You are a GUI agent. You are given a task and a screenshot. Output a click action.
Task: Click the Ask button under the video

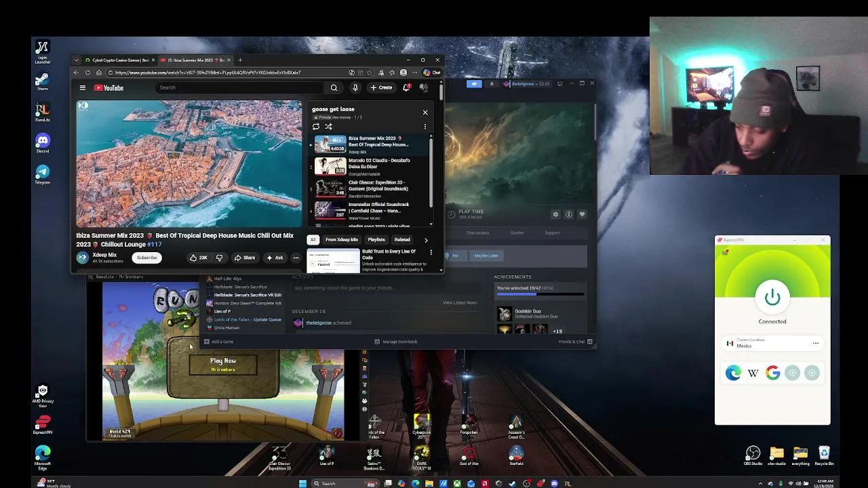275,258
